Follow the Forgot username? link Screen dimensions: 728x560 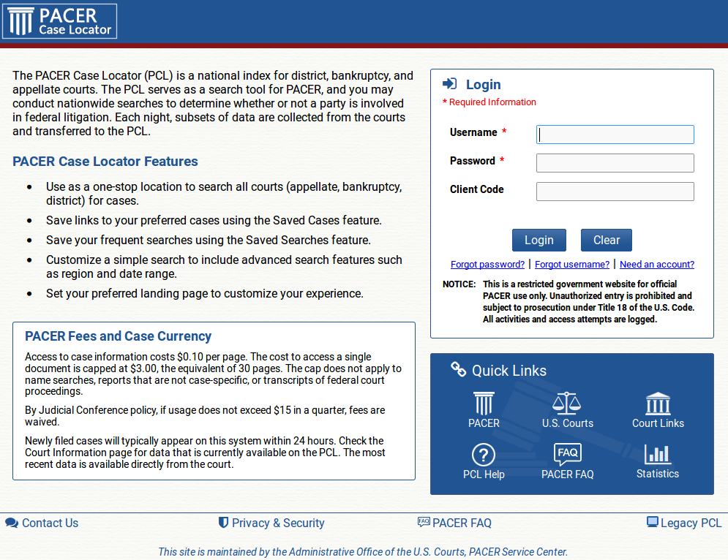(572, 264)
